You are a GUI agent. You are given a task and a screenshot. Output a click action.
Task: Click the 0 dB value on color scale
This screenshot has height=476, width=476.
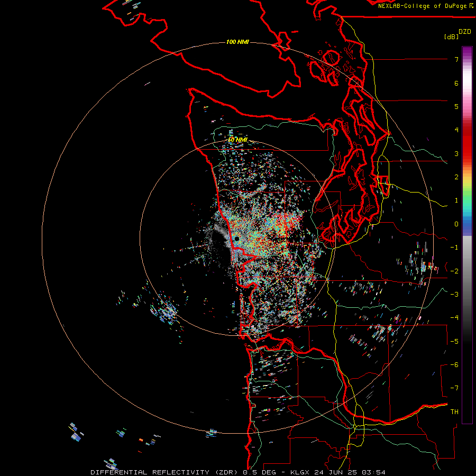456,224
